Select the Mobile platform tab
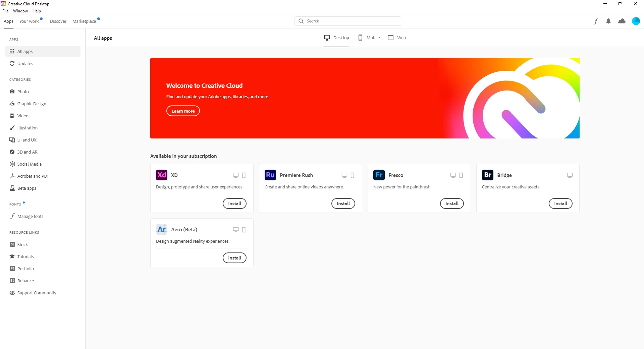This screenshot has height=349, width=644. click(369, 38)
